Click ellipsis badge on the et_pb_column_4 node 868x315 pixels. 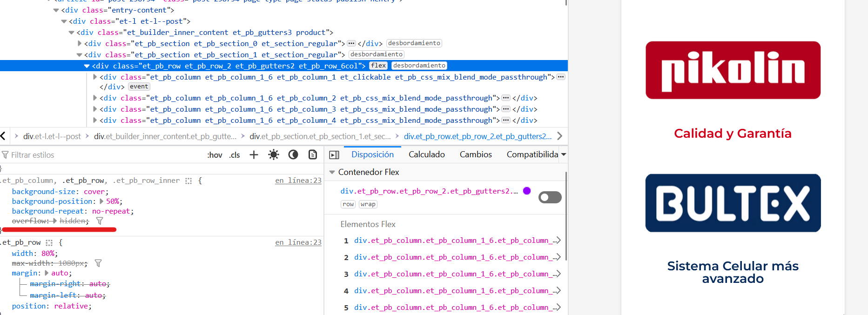(x=506, y=120)
